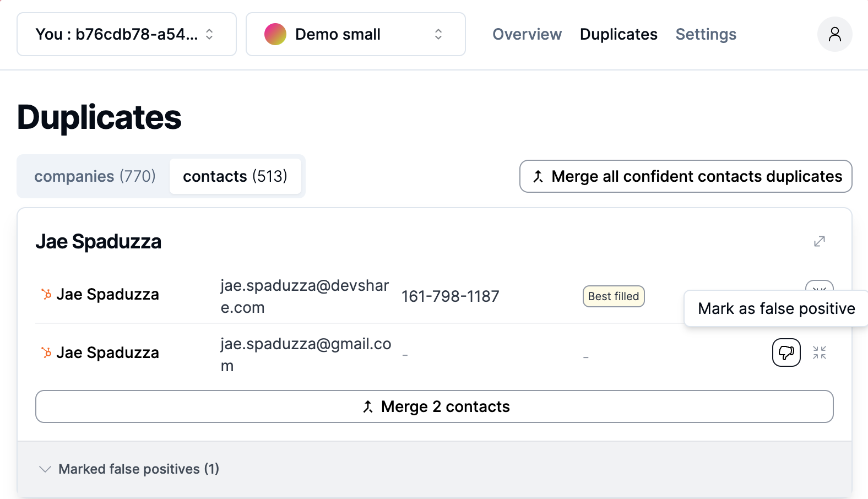Screen dimensions: 868x499
Task: Open the user profile icon
Action: [834, 34]
